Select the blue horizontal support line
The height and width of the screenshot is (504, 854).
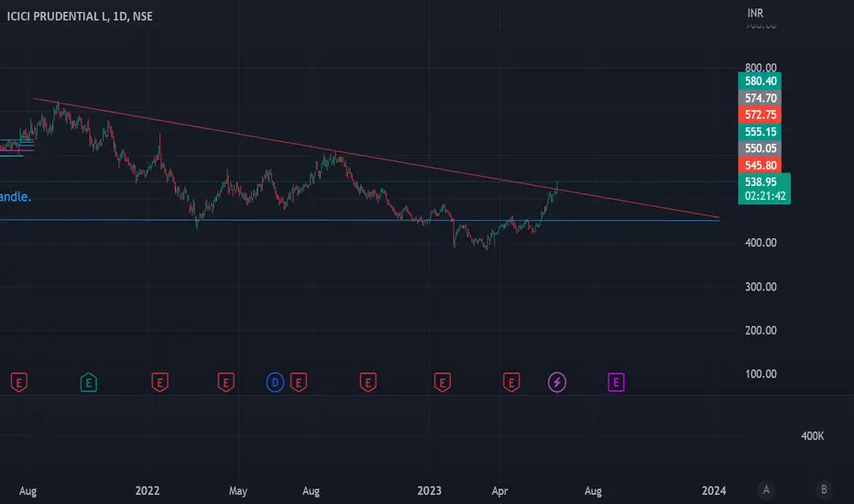point(359,220)
